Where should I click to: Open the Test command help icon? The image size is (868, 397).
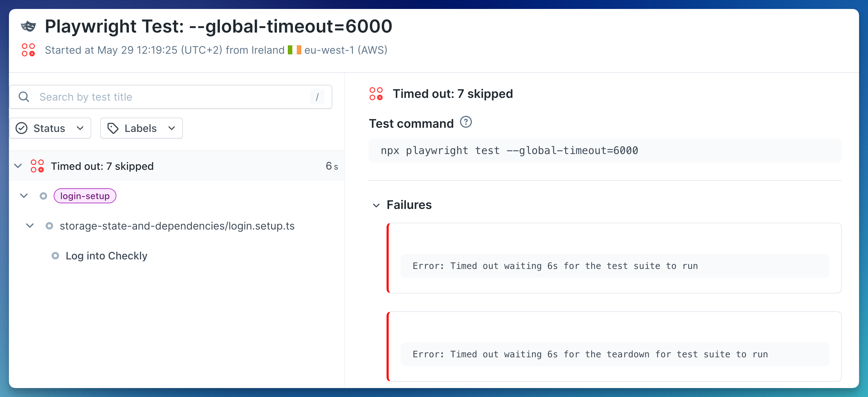point(466,122)
